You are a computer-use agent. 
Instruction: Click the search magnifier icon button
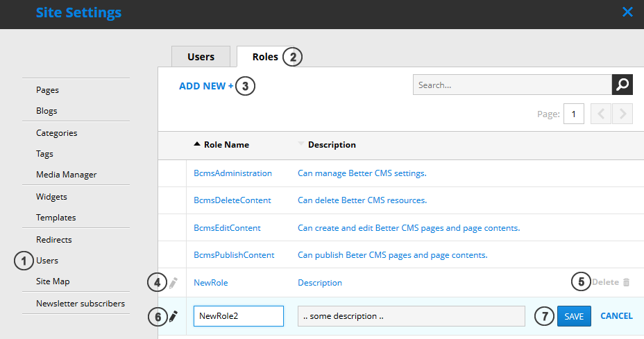622,85
